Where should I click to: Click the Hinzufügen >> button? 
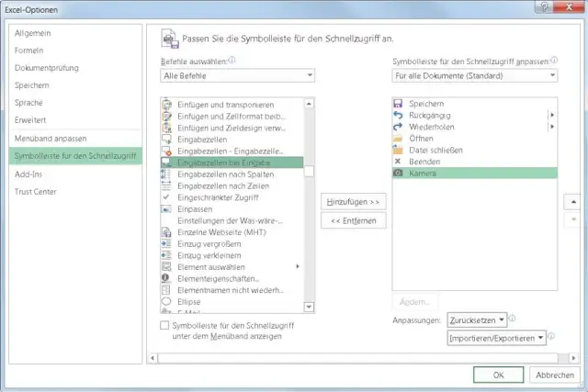point(353,202)
